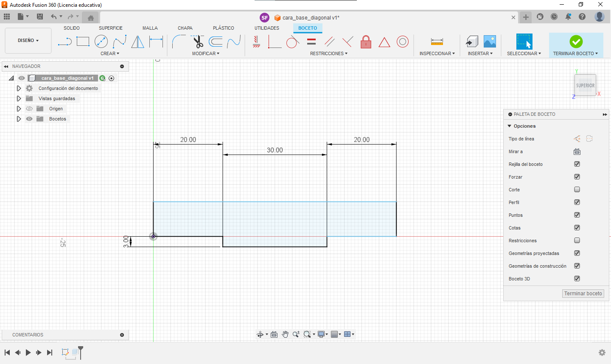
Task: Click the Insert Image canvas icon
Action: (x=490, y=42)
